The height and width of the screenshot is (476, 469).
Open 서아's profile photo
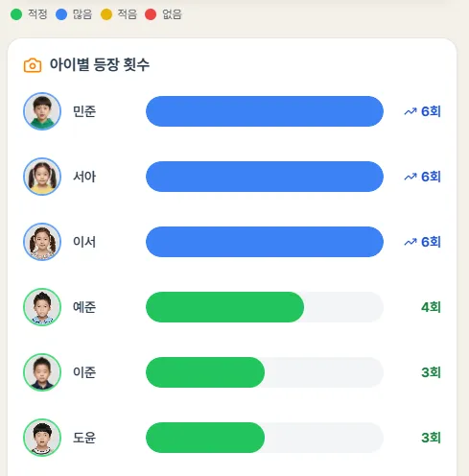coord(42,177)
